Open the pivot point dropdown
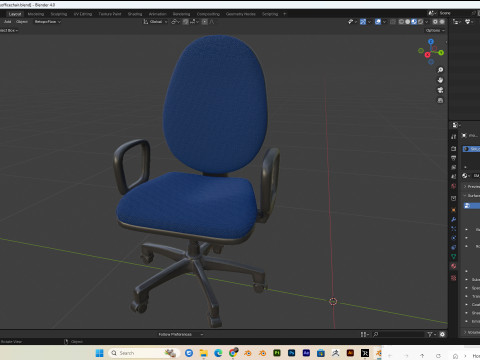 pos(175,22)
